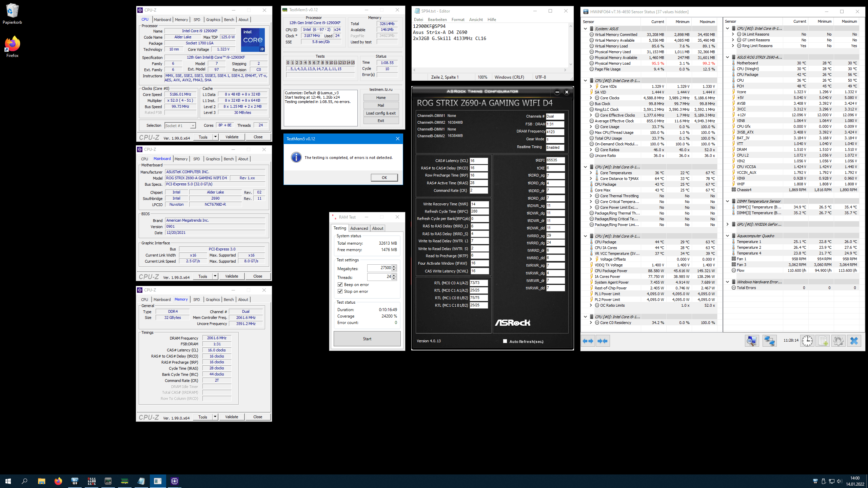Increase Threads value with stepper arrow
The width and height of the screenshot is (868, 488).
(394, 276)
